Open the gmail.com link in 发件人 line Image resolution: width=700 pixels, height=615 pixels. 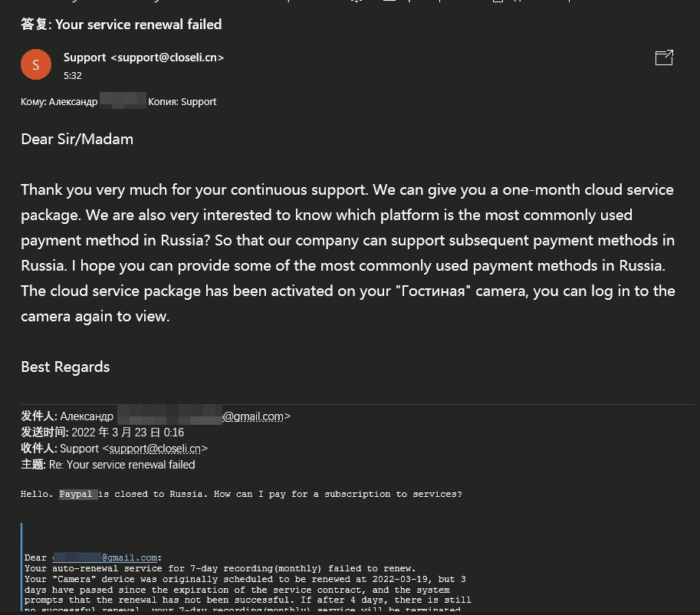[x=253, y=417]
